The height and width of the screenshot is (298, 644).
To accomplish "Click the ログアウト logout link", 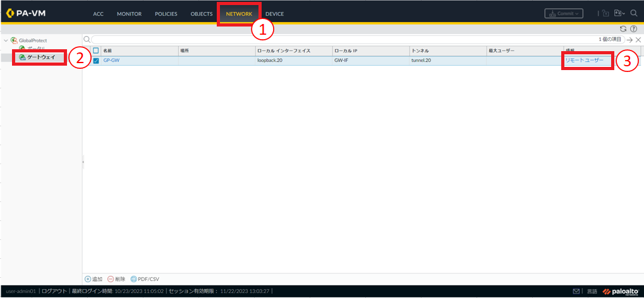I will pos(54,292).
